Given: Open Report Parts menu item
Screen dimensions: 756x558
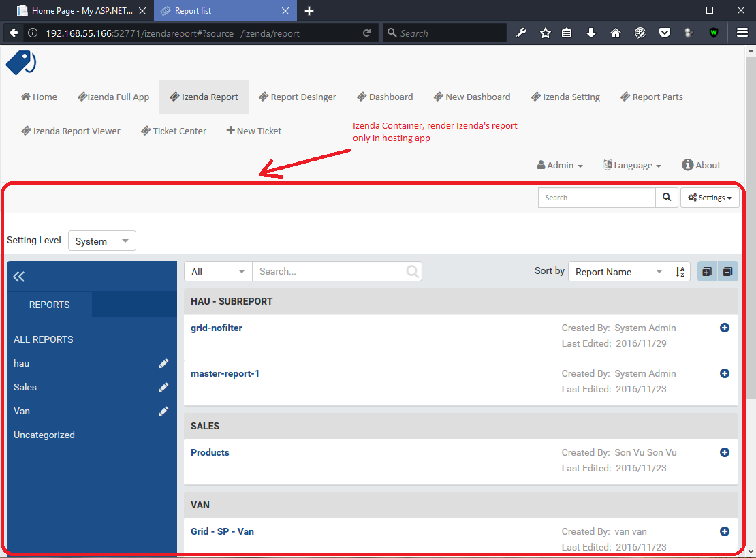Looking at the screenshot, I should [x=652, y=97].
